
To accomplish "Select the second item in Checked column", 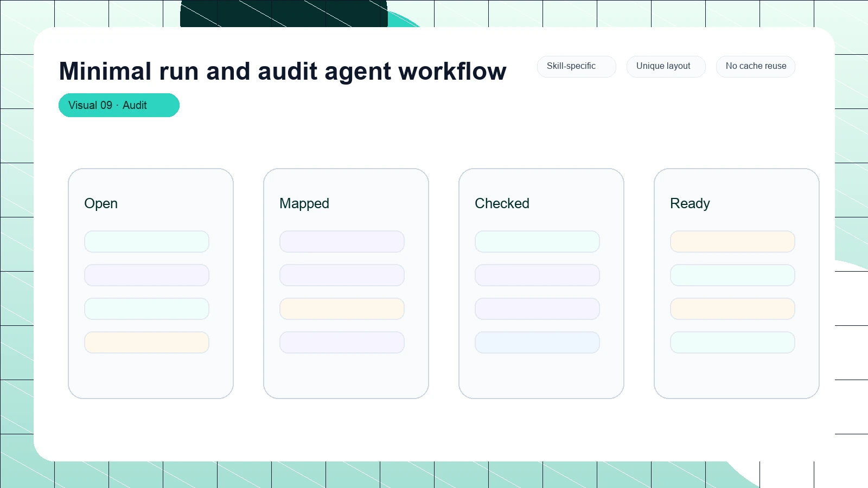I will point(537,275).
